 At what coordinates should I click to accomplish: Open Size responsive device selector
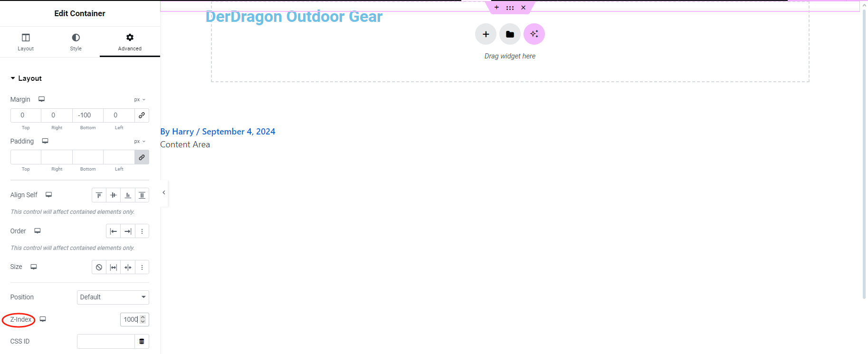[x=34, y=267]
